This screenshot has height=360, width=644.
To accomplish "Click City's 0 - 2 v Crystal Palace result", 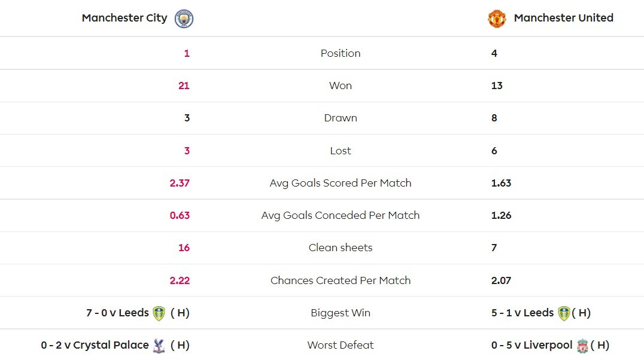I will [95, 345].
